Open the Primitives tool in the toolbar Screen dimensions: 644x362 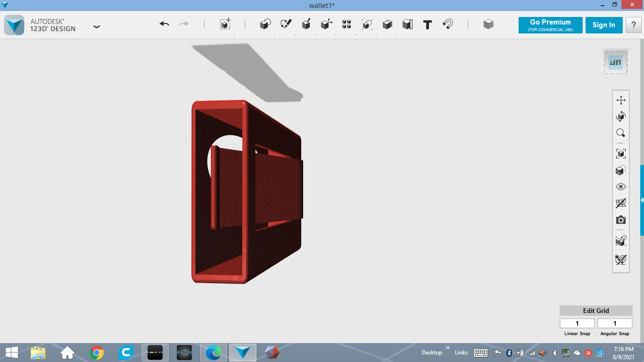pyautogui.click(x=265, y=25)
